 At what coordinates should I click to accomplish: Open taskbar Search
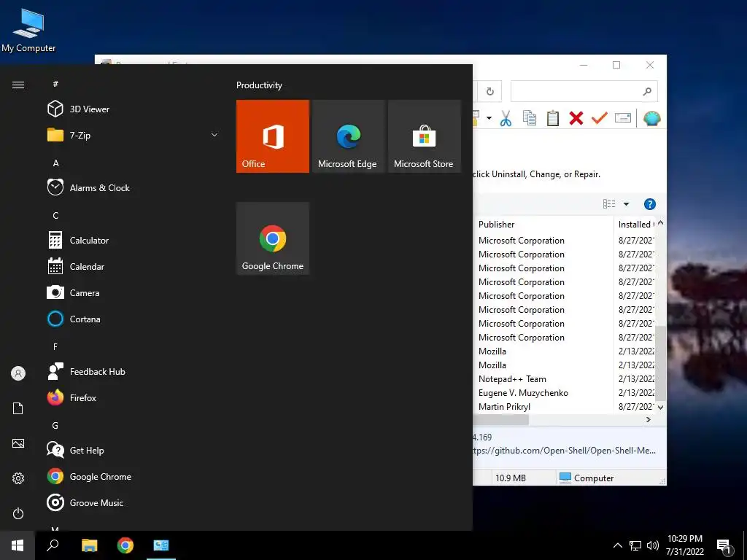pyautogui.click(x=53, y=545)
